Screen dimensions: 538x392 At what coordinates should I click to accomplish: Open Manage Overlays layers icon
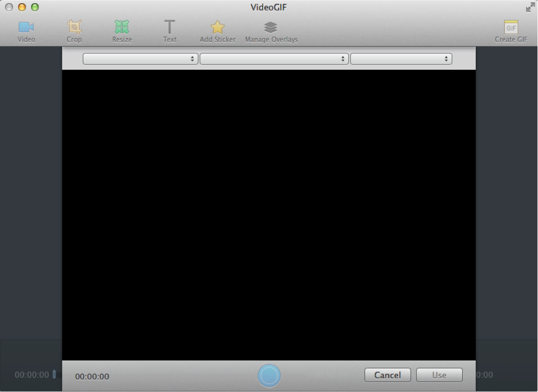pyautogui.click(x=271, y=27)
